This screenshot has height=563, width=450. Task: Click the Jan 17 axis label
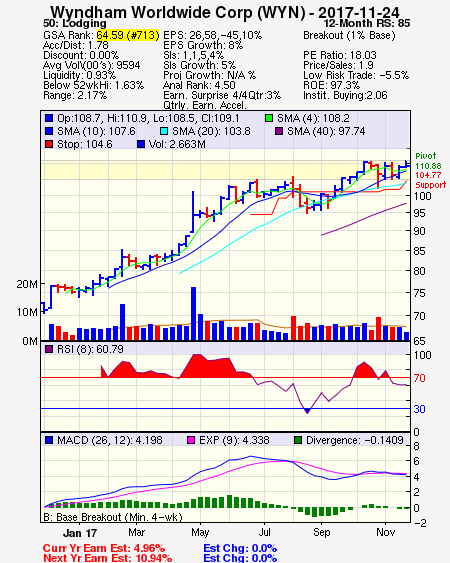pyautogui.click(x=80, y=533)
